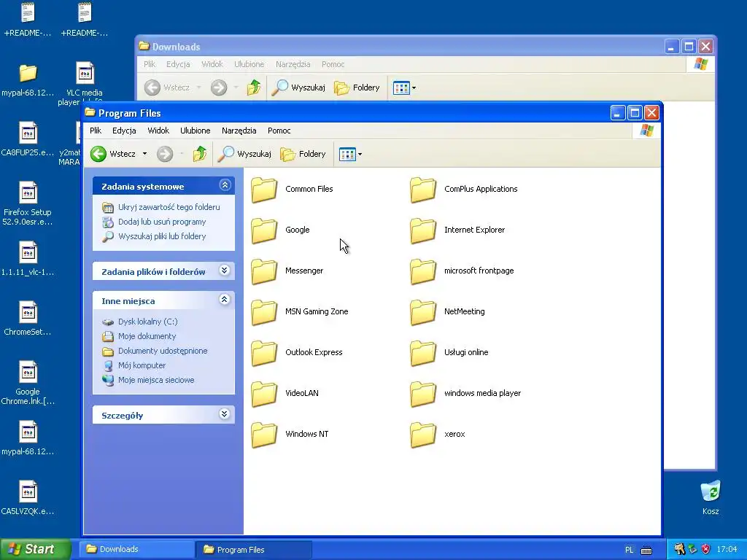747x560 pixels.
Task: Select the MSN Gaming Zone folder icon
Action: click(x=264, y=312)
